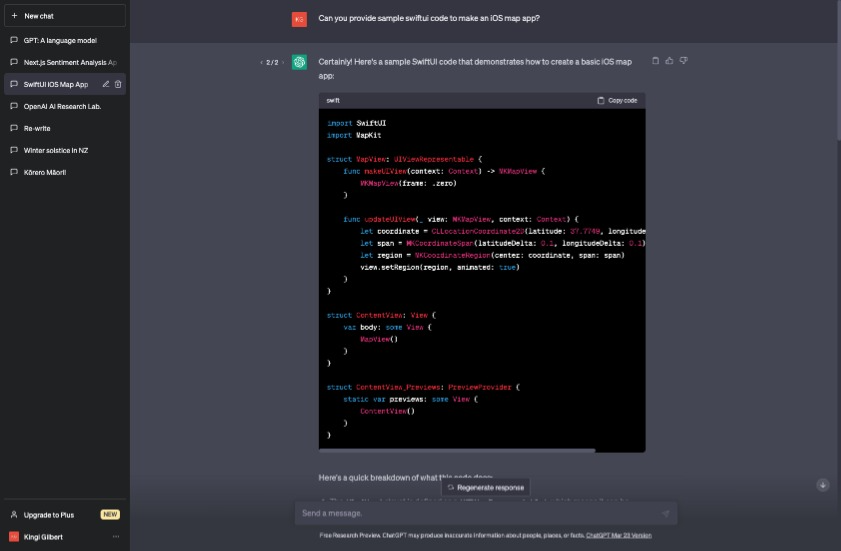The width and height of the screenshot is (841, 551).
Task: Open the Kingi Gilbert account menu dots
Action: coord(116,537)
